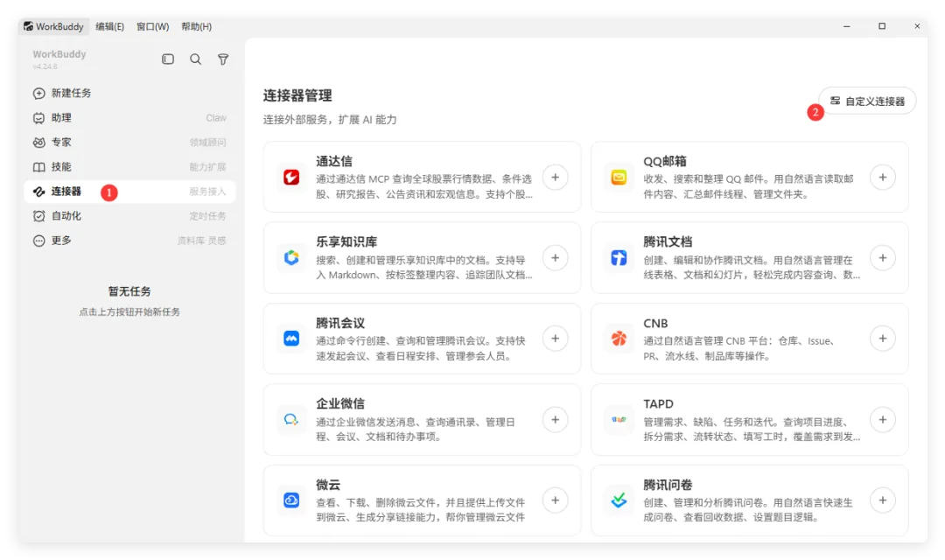The image size is (945, 560).
Task: Click the WorkBuddy app logo in title bar
Action: coord(28,26)
